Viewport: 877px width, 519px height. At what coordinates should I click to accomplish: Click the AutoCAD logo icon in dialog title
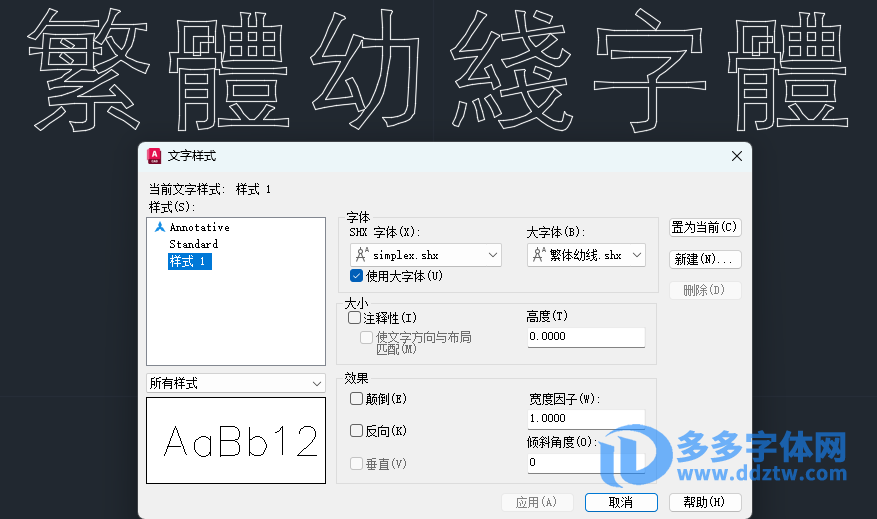[x=154, y=156]
